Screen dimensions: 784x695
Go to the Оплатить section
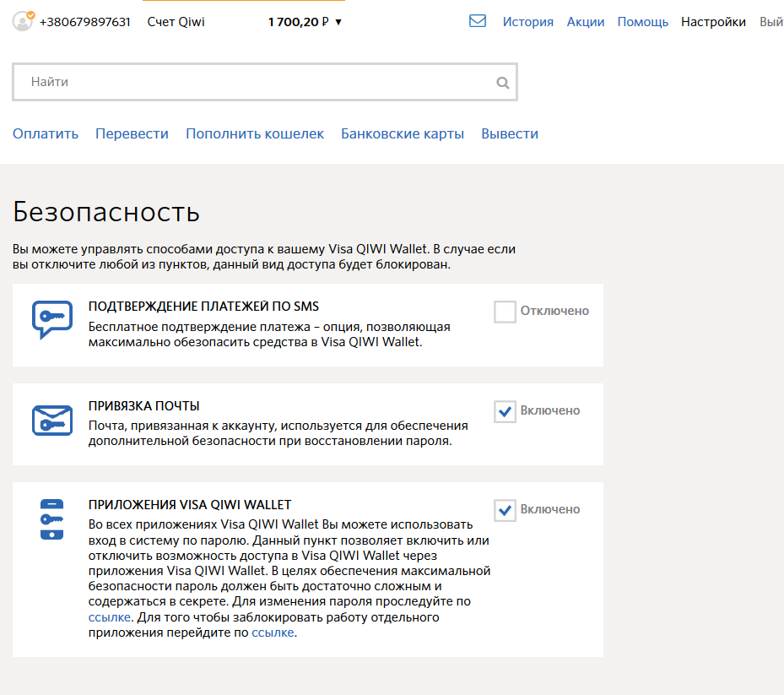click(46, 133)
